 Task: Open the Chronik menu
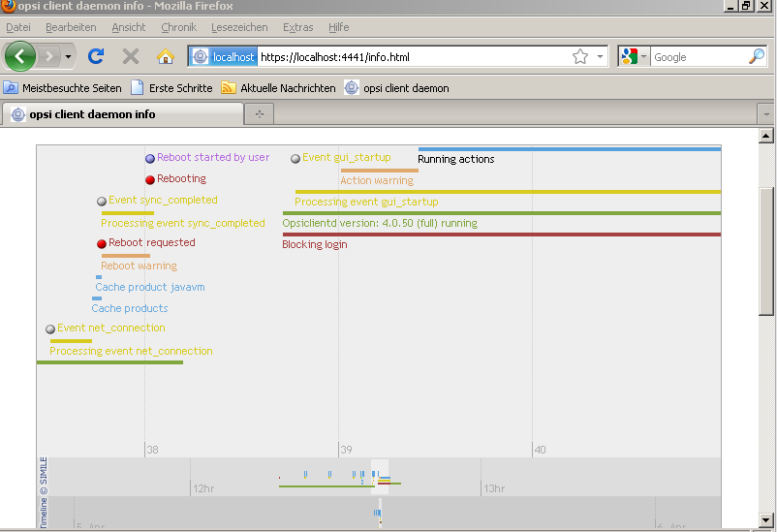click(x=178, y=27)
